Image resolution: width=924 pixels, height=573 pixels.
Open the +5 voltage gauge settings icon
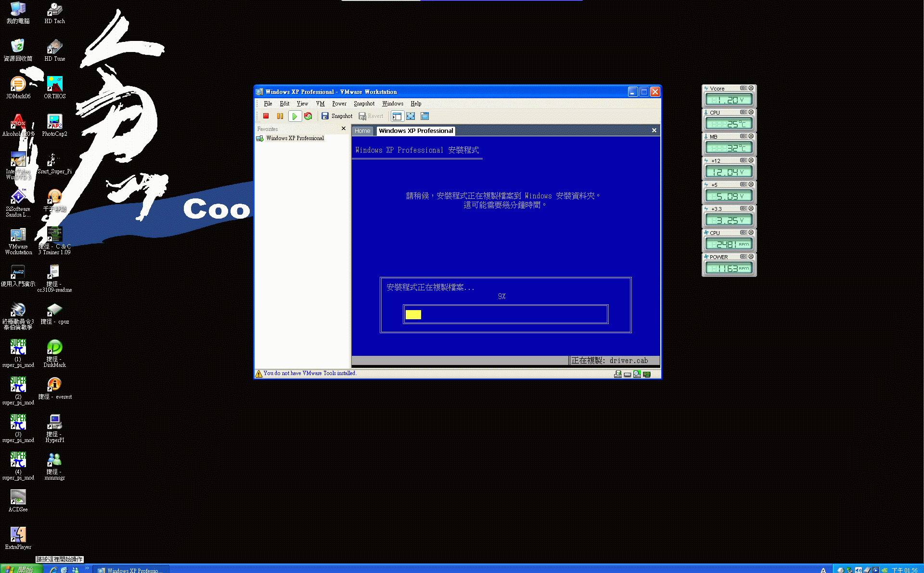(x=744, y=184)
